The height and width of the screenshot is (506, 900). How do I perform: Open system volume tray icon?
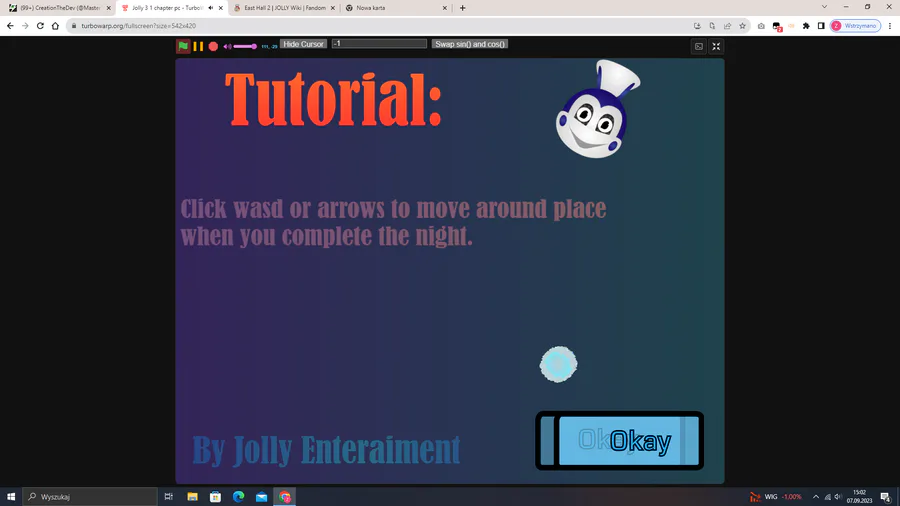coord(837,497)
